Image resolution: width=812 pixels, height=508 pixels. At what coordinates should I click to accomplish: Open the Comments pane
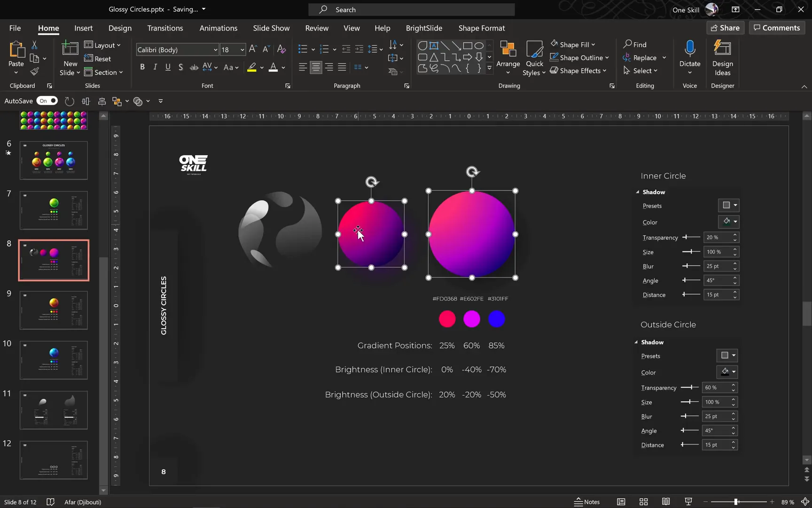[776, 28]
